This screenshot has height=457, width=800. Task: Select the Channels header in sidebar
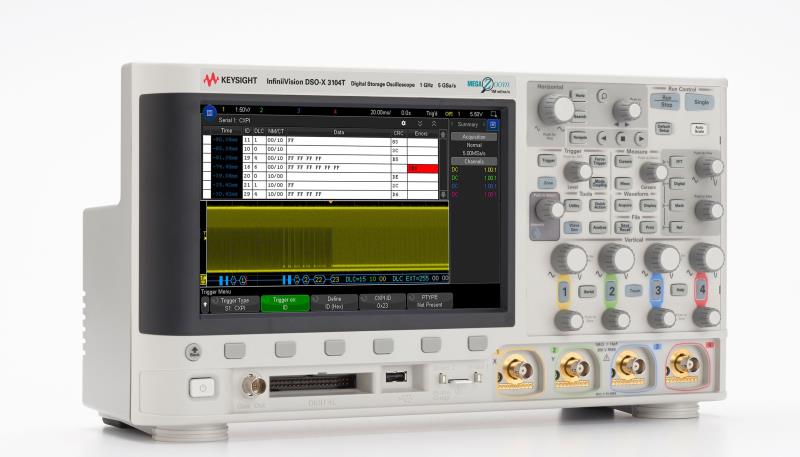point(474,161)
